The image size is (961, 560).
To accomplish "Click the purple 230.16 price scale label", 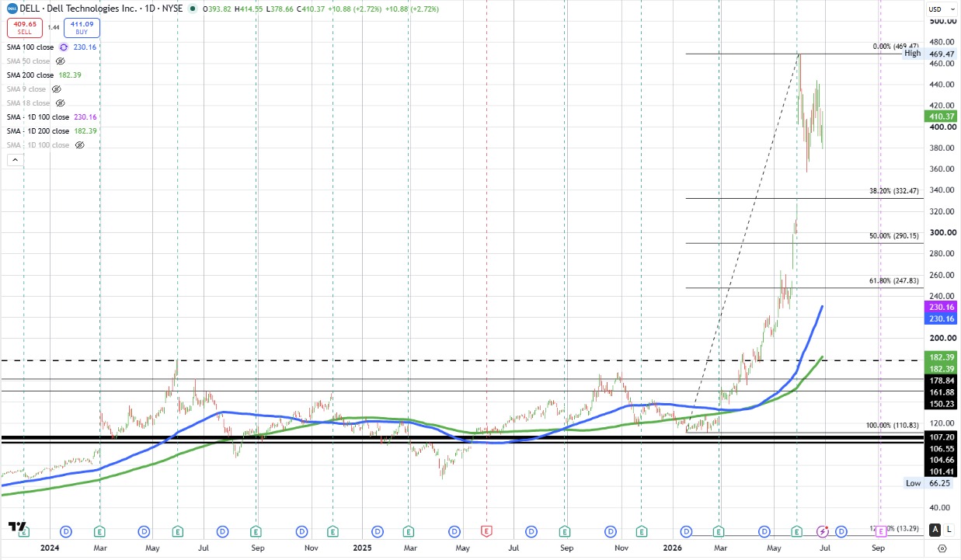I will point(941,308).
